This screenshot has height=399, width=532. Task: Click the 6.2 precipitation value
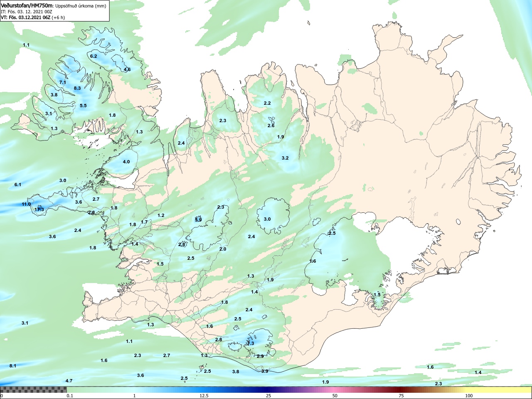(x=94, y=56)
